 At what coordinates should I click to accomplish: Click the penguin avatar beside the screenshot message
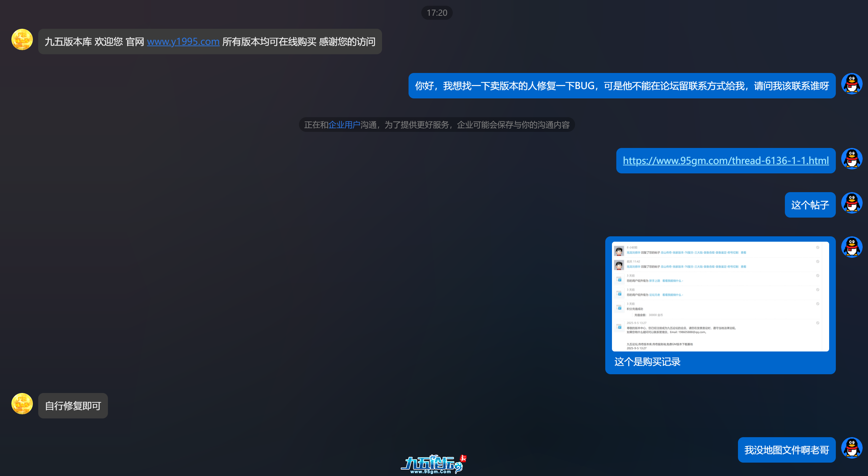coord(852,247)
